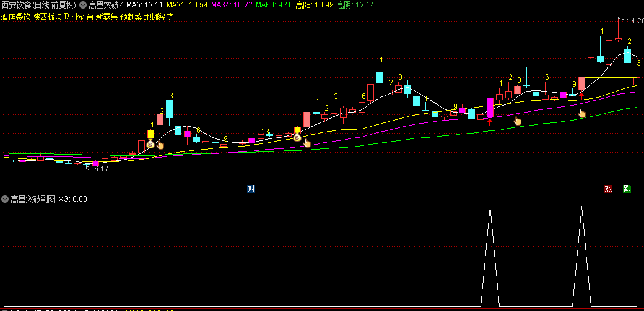644x311 pixels.
Task: Open the 职业教育 concept tag
Action: (79, 17)
